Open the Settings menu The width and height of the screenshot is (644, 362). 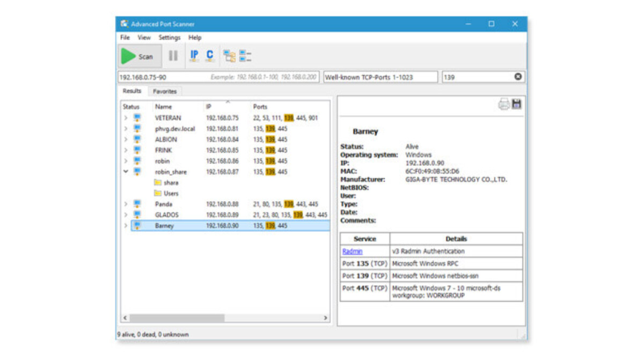coord(169,38)
